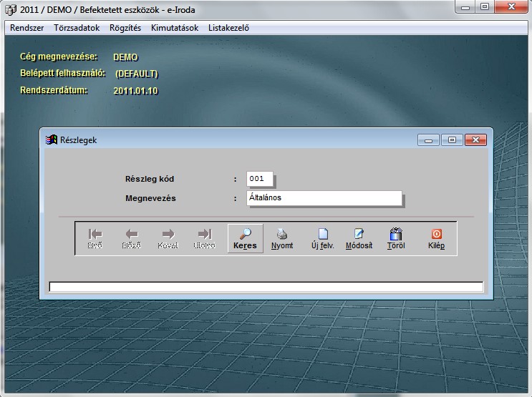Open the Rendszer menu
Image resolution: width=532 pixels, height=397 pixels.
click(27, 28)
